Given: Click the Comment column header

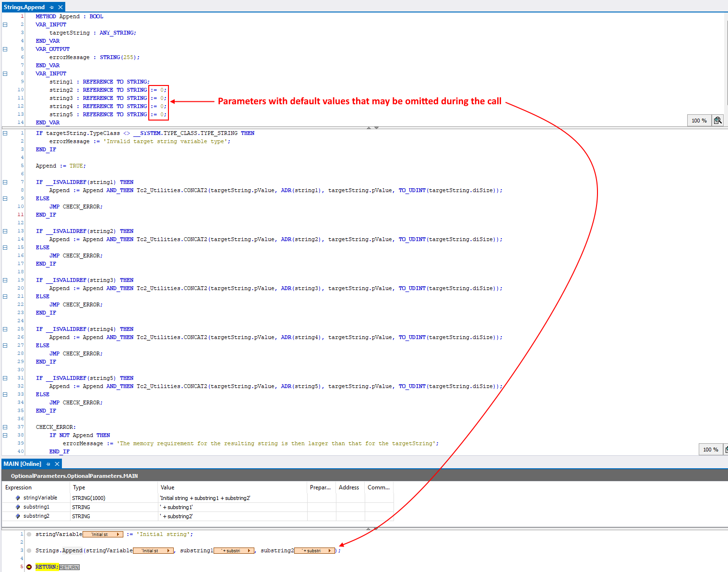Looking at the screenshot, I should [x=379, y=487].
